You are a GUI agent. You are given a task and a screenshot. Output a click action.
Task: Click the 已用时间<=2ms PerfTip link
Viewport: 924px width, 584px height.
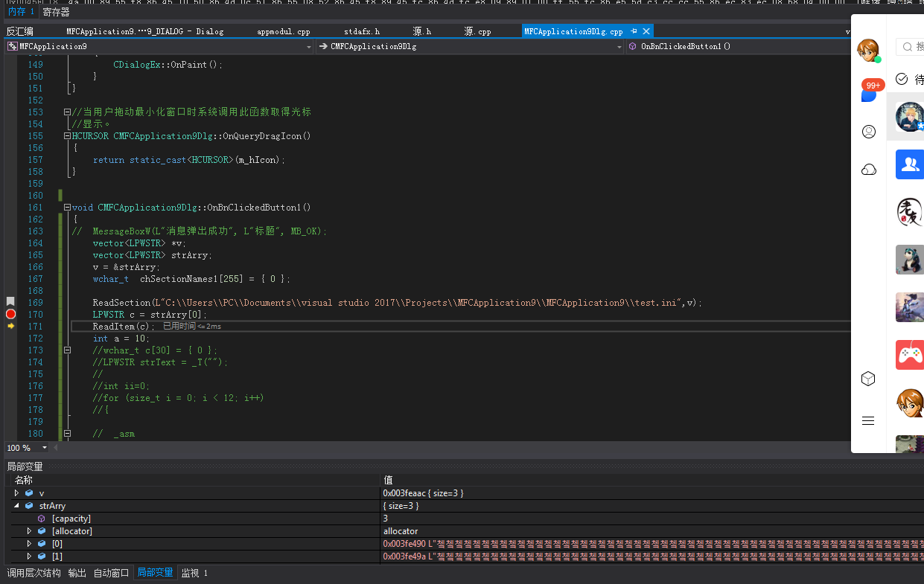point(192,327)
